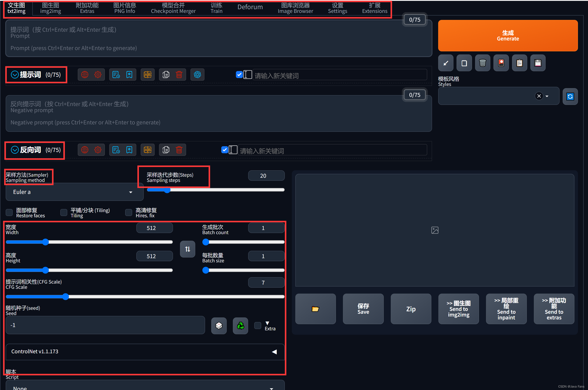Click the clipboard icon next to arrow

[x=464, y=63]
